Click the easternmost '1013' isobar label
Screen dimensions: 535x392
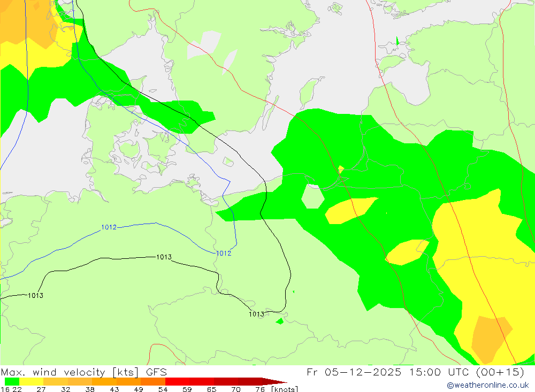click(257, 314)
